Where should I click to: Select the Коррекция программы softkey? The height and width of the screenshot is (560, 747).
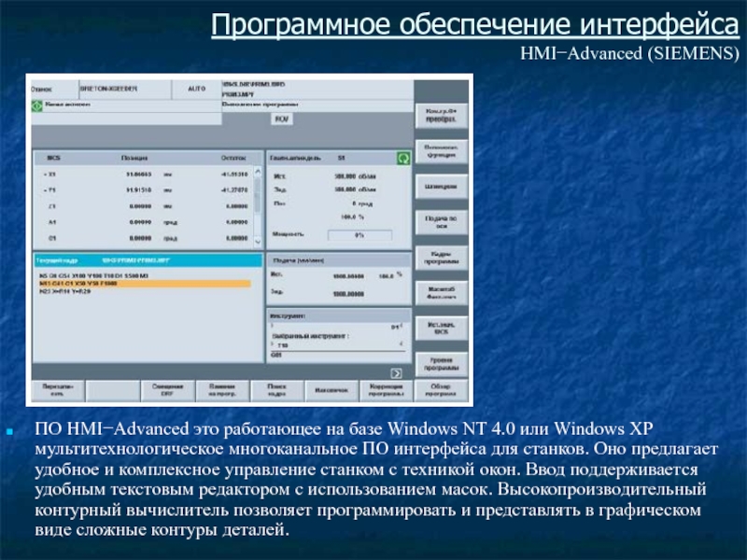point(386,390)
